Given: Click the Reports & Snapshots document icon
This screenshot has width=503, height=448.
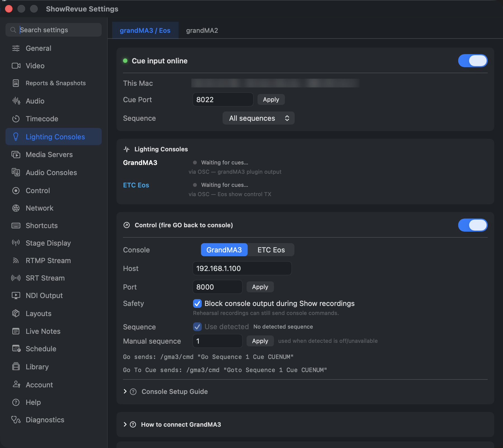Looking at the screenshot, I should pos(16,83).
